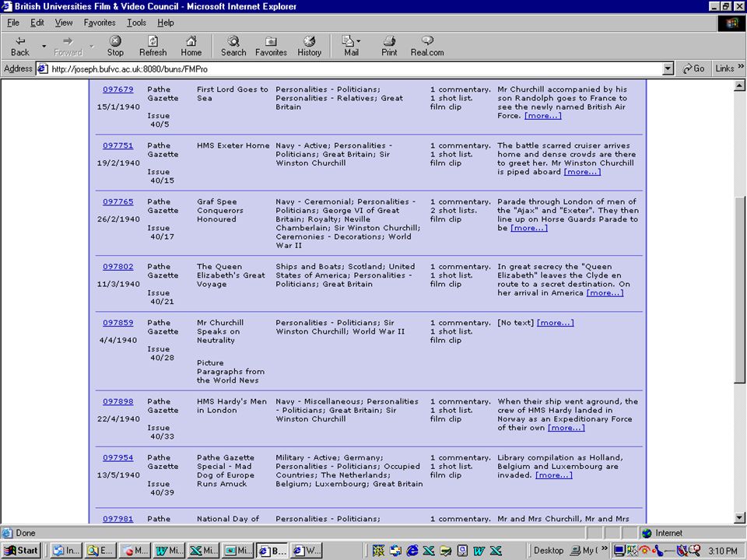The image size is (747, 560).
Task: Open the Favorites menu in the menu bar
Action: click(99, 23)
